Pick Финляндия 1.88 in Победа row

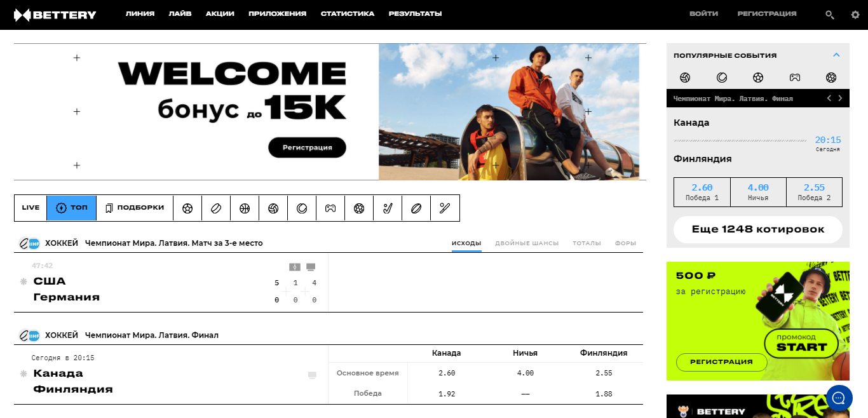[604, 394]
